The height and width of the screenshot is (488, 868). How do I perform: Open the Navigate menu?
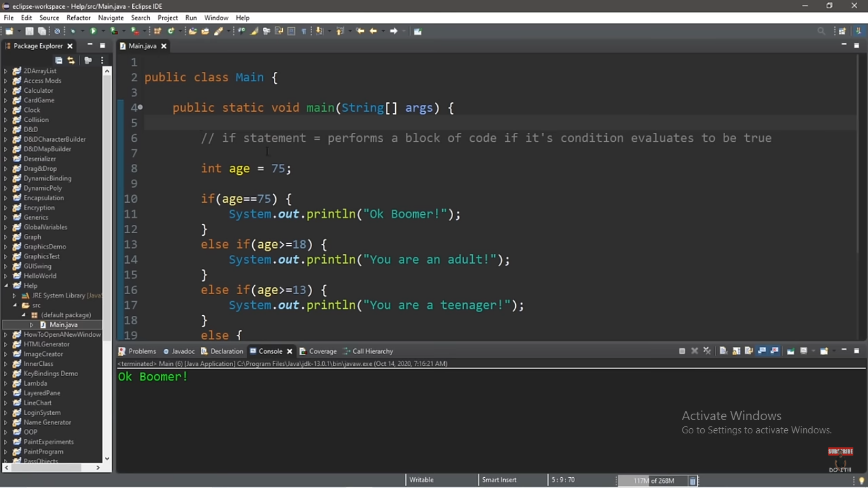point(111,18)
